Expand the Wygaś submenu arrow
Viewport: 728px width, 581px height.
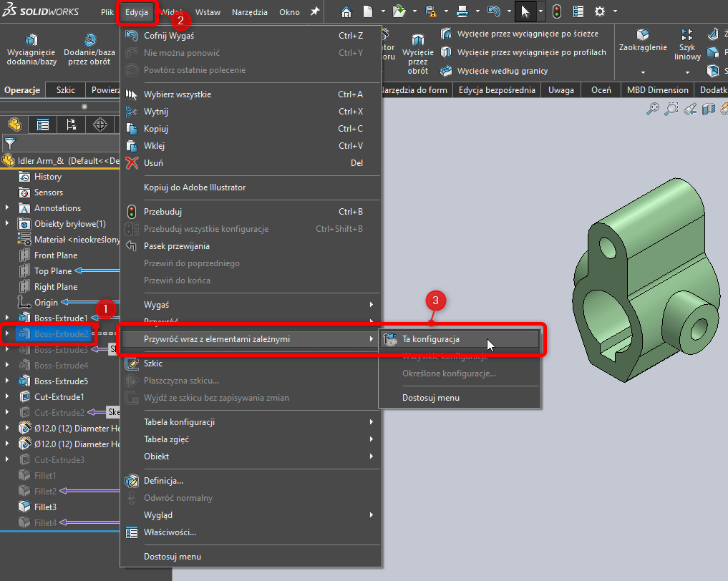[x=372, y=303]
